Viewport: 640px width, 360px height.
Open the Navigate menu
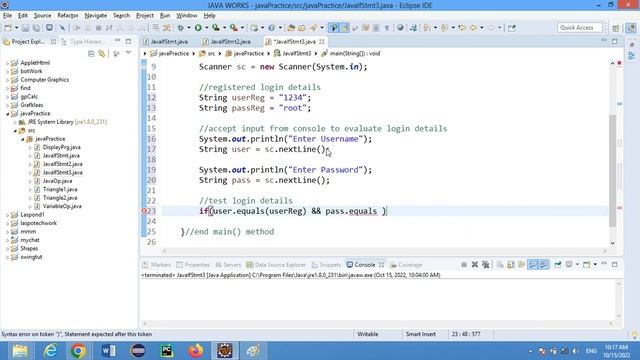[x=96, y=16]
